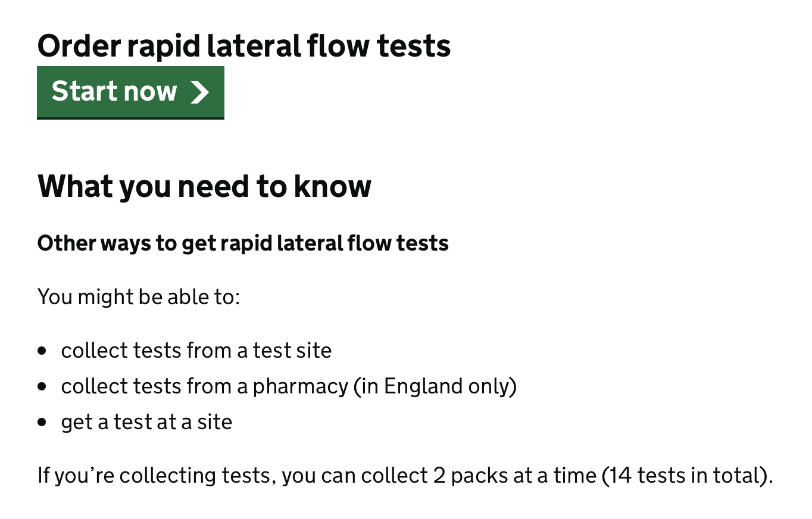Click the green Start now button
This screenshot has width=812, height=519.
click(130, 92)
